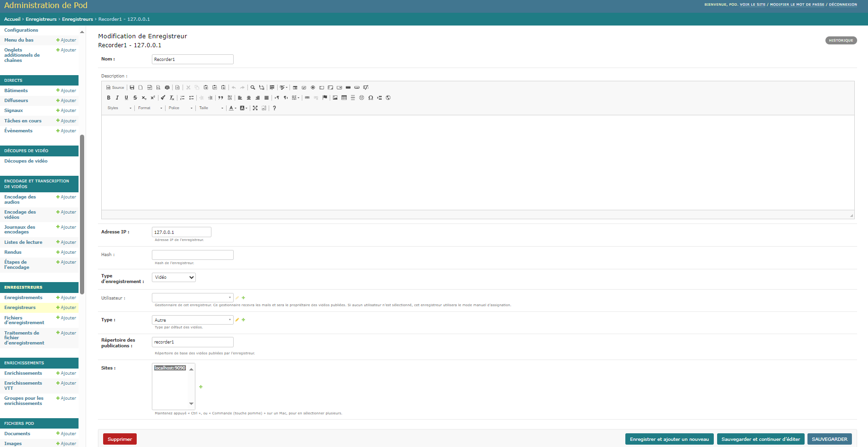This screenshot has width=868, height=447.
Task: Click the red Supprimer button
Action: [x=120, y=439]
